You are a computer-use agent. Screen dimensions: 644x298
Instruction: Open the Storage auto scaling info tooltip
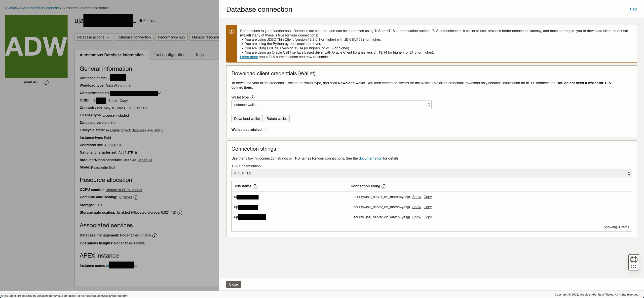(x=180, y=213)
